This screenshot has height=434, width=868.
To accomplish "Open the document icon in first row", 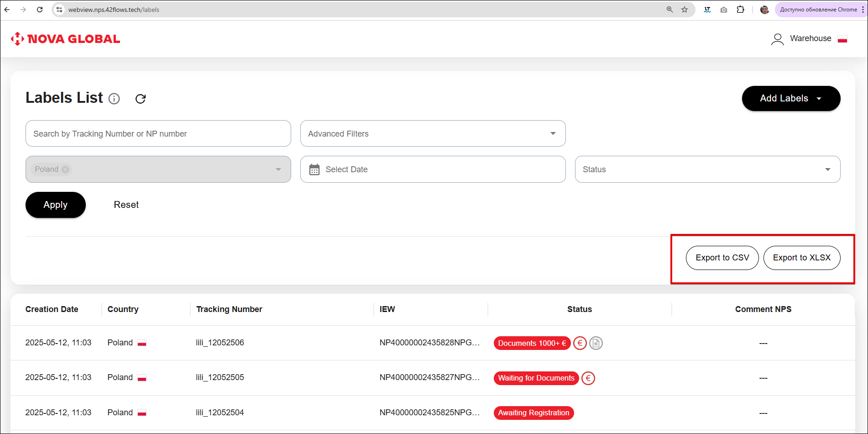I will (x=596, y=343).
